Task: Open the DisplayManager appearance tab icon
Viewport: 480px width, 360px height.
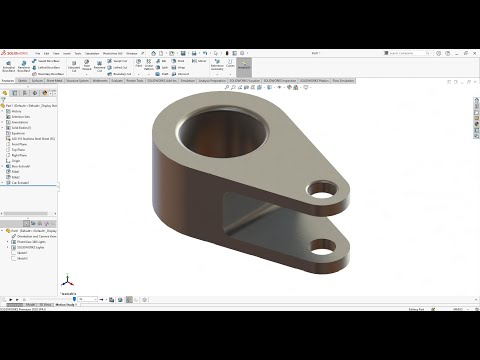Action: [45, 93]
